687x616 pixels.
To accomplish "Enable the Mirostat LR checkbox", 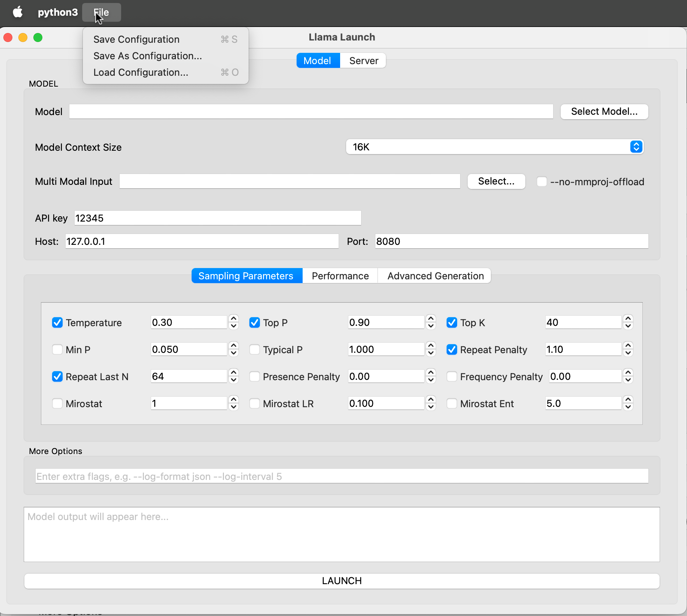I will tap(255, 403).
